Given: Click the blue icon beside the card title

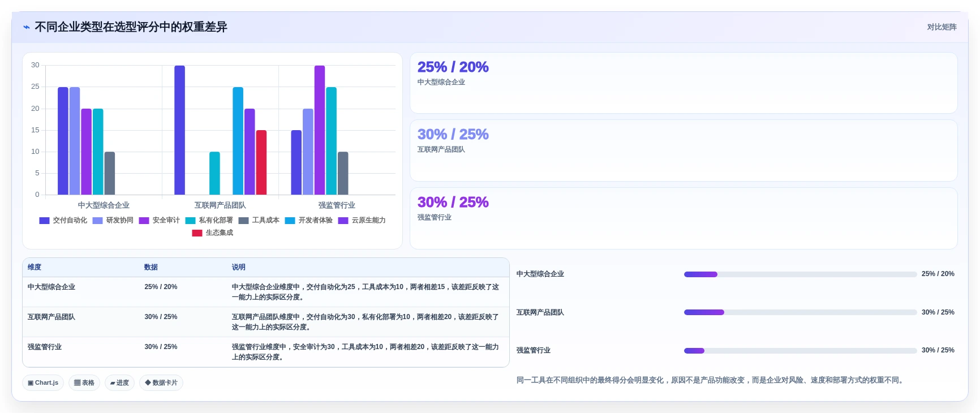Looking at the screenshot, I should (27, 27).
